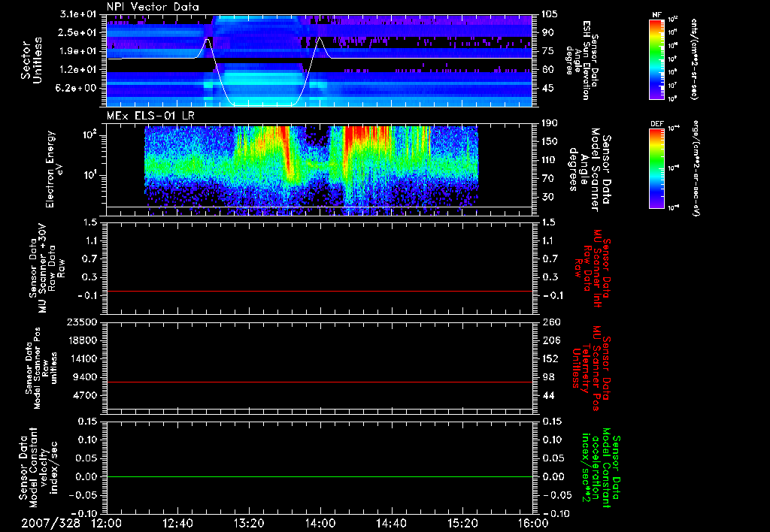
Task: Click the NF label above the color bar
Action: (656, 15)
